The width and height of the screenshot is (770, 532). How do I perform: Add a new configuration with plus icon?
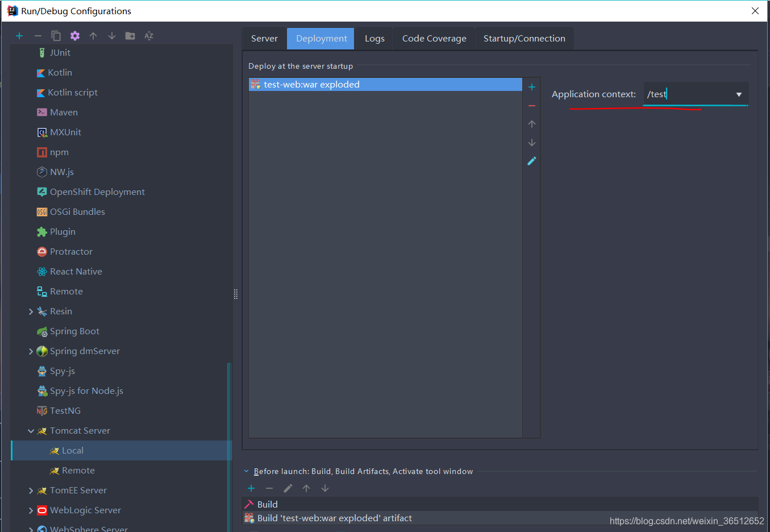click(19, 36)
